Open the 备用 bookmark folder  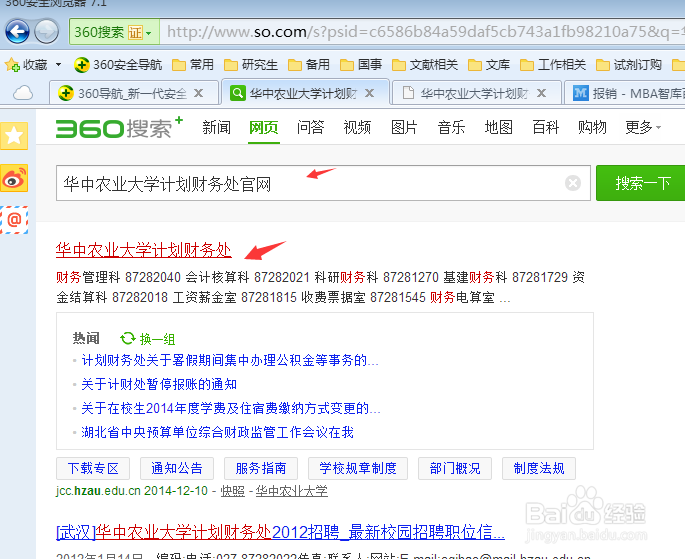pyautogui.click(x=309, y=65)
